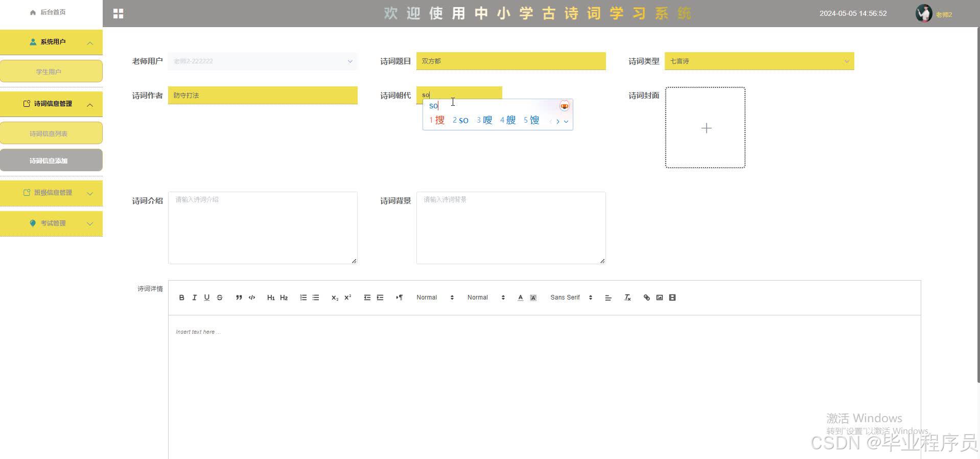The width and height of the screenshot is (980, 459).
Task: Open the text color picker
Action: pos(520,297)
